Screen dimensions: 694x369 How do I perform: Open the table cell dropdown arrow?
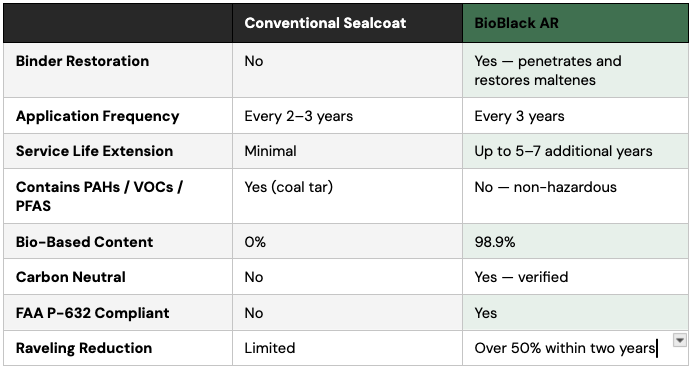[x=679, y=340]
